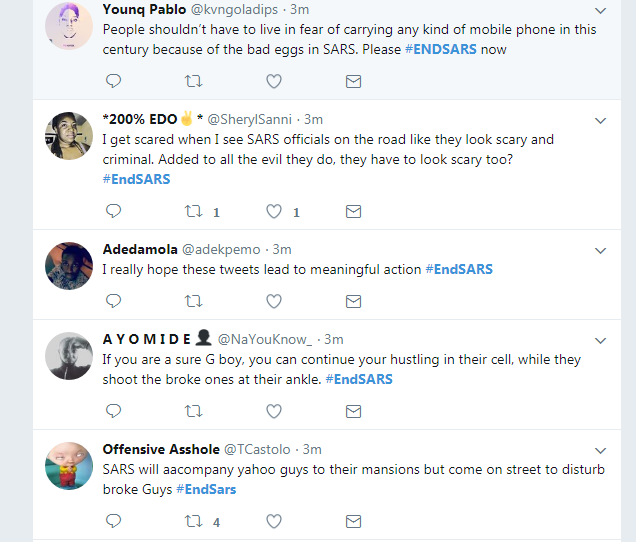Screen dimensions: 636x542
Task: Retweet Sheryl Sanni's tweet about SARS officials
Action: tap(194, 212)
